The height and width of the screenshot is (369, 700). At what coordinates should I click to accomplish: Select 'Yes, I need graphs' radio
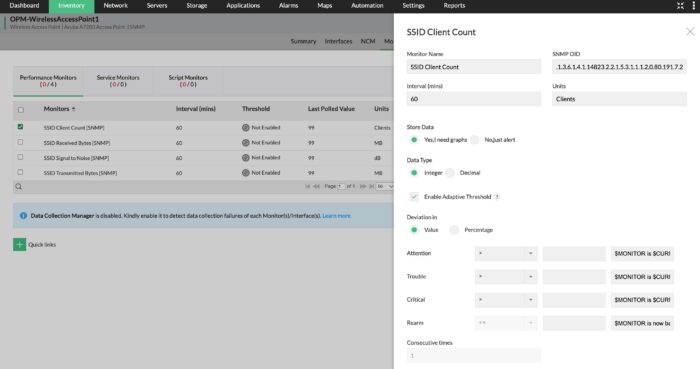(x=414, y=140)
